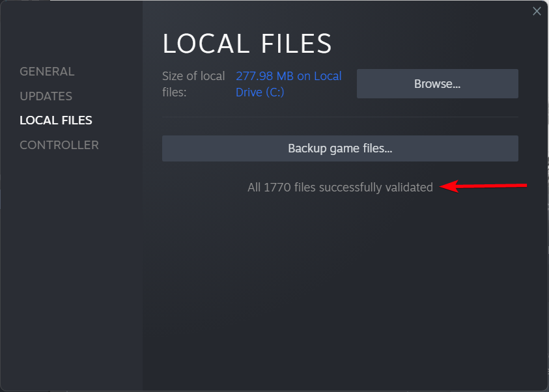The image size is (549, 392).
Task: Switch to the Updates tab
Action: coord(46,96)
